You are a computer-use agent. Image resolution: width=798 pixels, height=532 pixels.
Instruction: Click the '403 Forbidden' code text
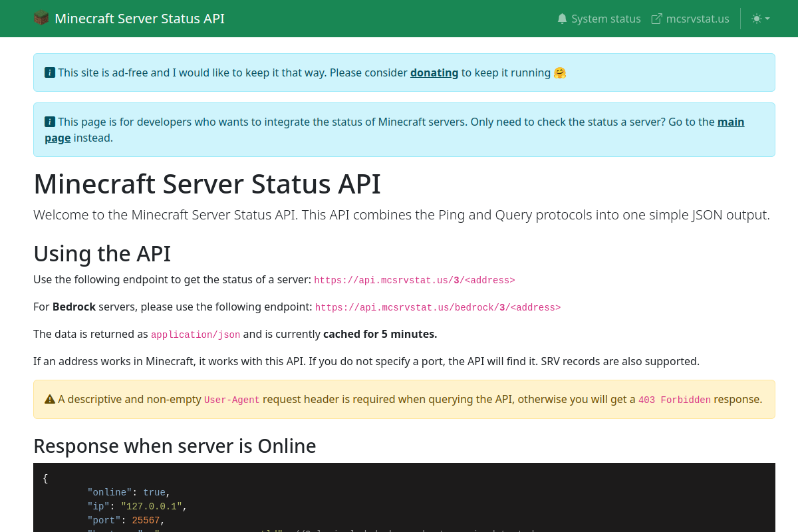click(674, 400)
